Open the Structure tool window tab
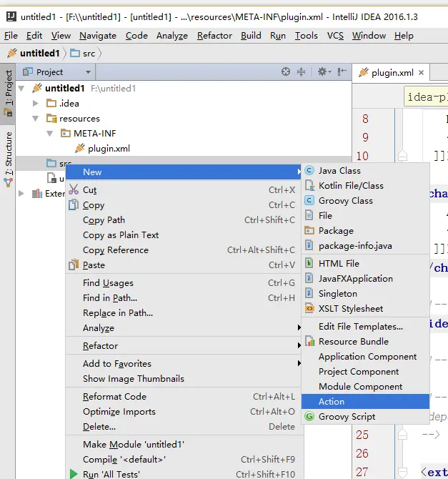This screenshot has height=479, width=448. point(9,157)
